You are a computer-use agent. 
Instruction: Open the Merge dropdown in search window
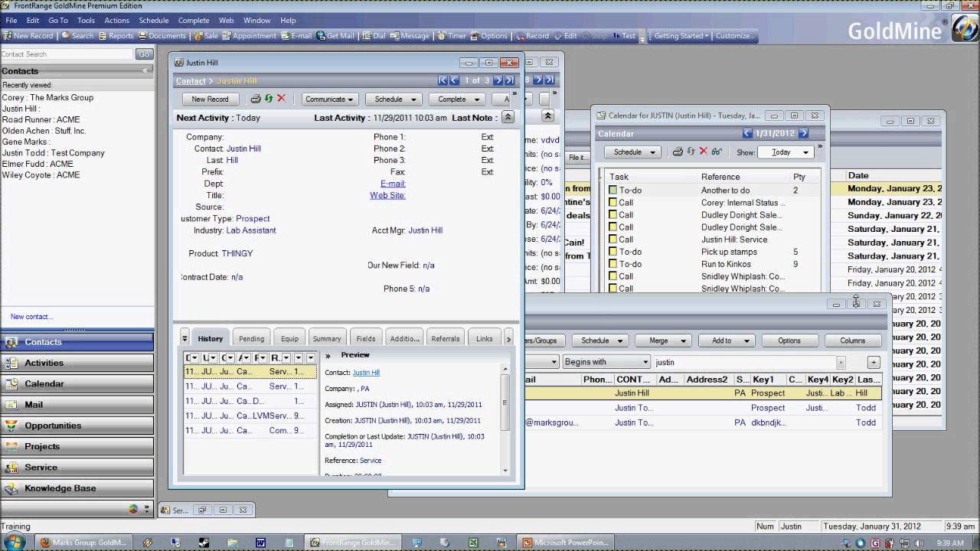(x=663, y=341)
